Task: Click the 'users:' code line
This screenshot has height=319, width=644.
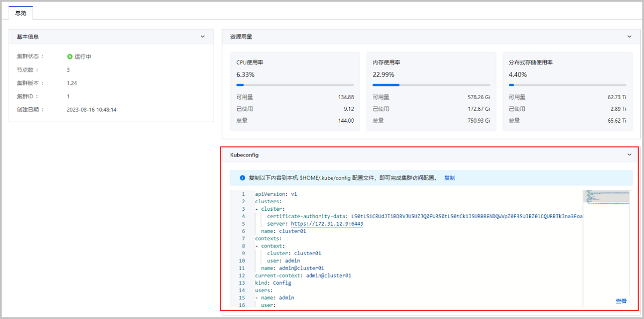Action: (264, 290)
